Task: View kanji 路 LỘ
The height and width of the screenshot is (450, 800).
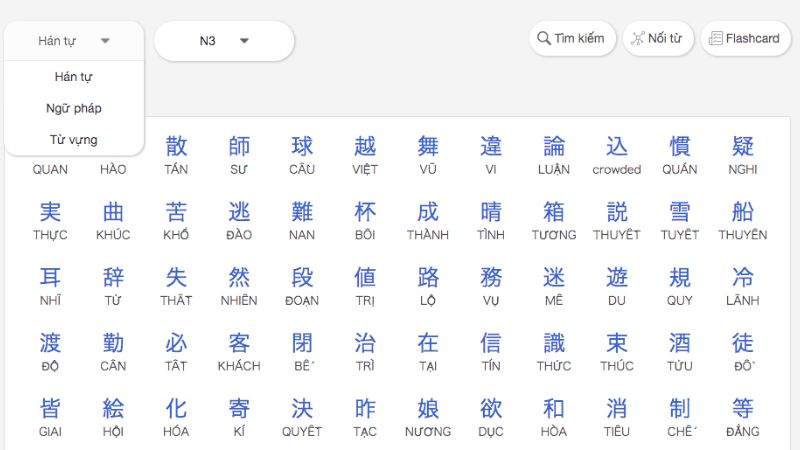Action: (428, 286)
